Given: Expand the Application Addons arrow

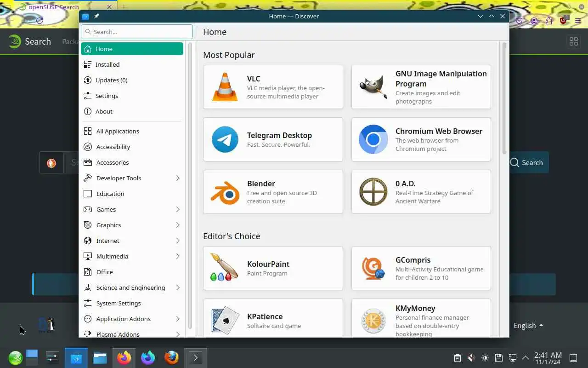Looking at the screenshot, I should point(178,319).
